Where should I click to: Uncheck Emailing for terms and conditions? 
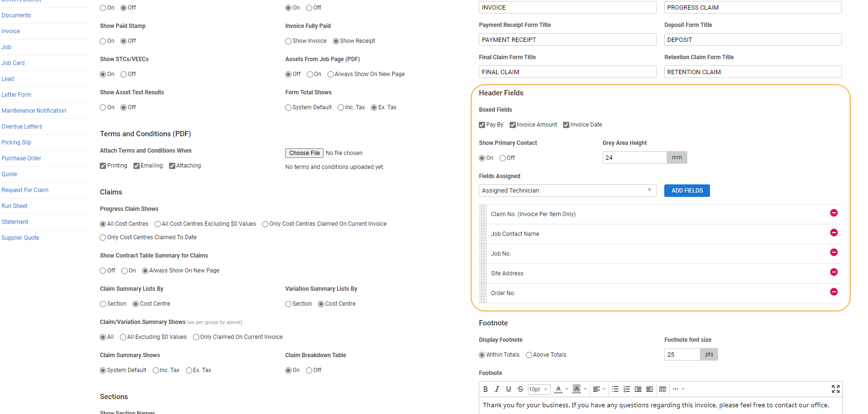click(136, 166)
